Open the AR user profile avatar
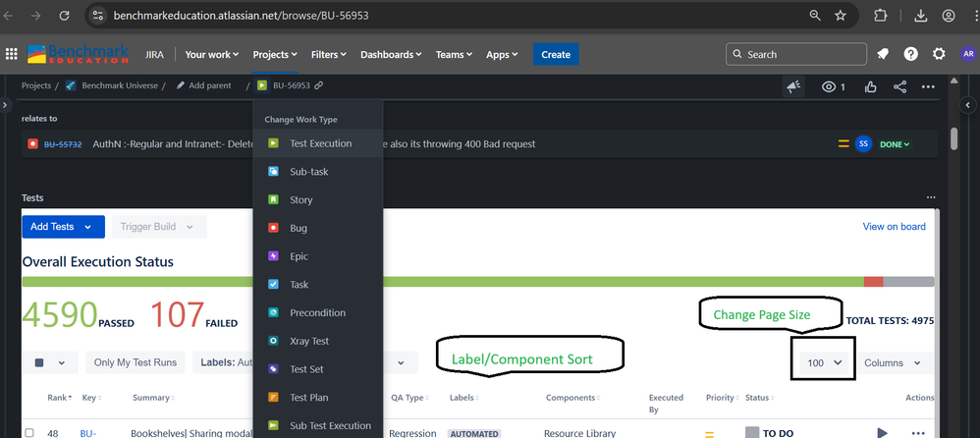The image size is (980, 438). tap(968, 54)
